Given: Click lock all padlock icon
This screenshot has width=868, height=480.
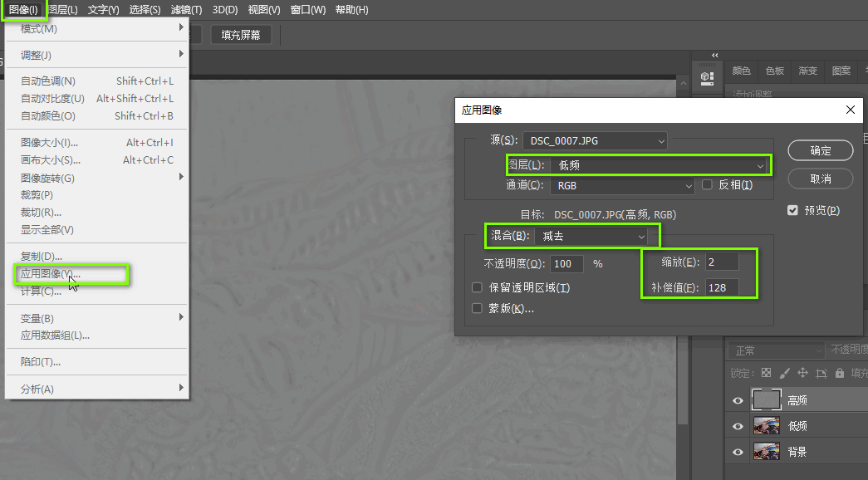Looking at the screenshot, I should point(840,373).
